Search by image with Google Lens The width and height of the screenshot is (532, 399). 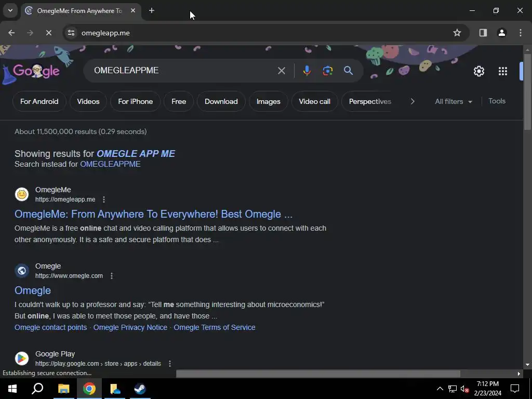pyautogui.click(x=327, y=71)
